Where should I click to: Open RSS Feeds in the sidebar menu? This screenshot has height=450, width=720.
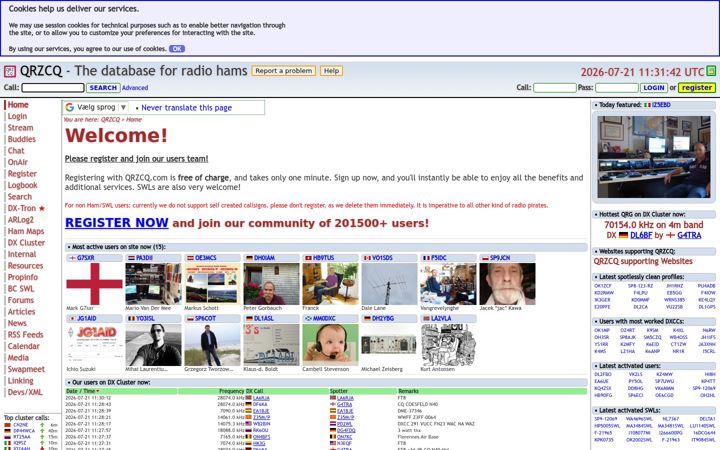pos(25,335)
